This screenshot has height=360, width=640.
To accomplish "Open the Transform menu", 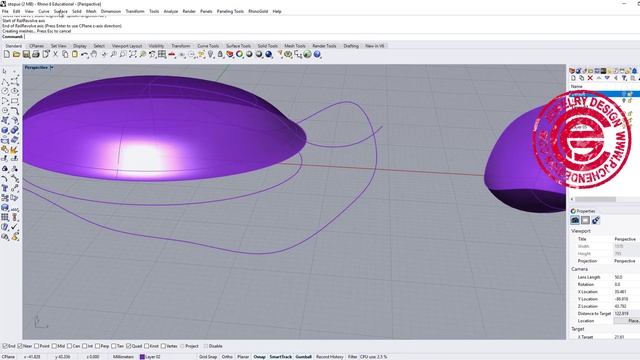I will (x=135, y=11).
